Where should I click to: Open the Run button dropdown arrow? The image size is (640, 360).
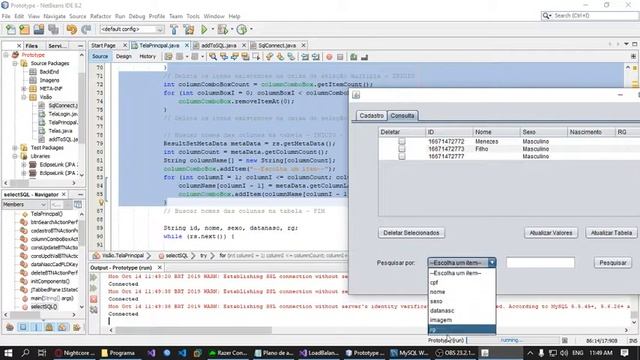[x=213, y=29]
